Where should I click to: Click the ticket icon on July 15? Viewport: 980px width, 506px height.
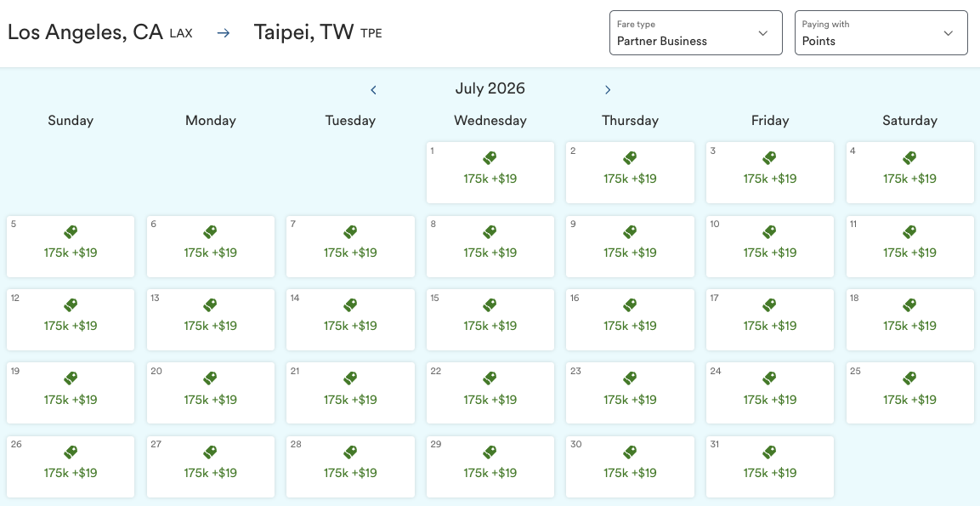tap(490, 305)
